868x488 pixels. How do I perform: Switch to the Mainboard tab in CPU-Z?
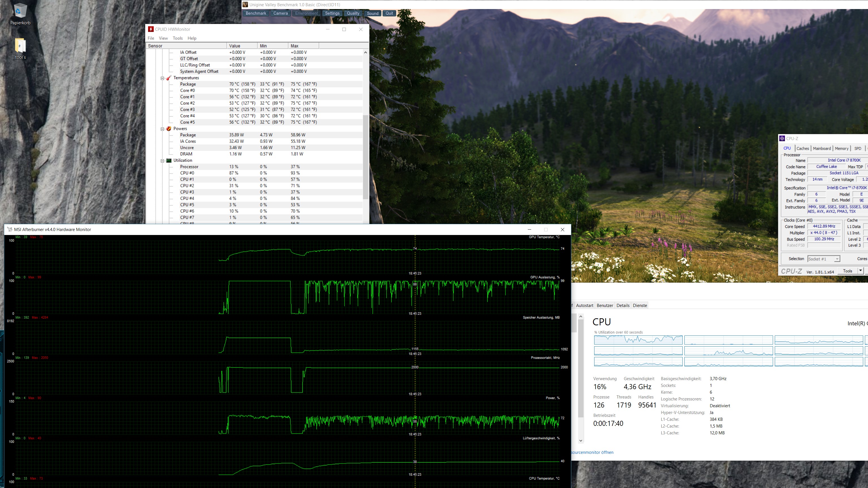click(821, 149)
